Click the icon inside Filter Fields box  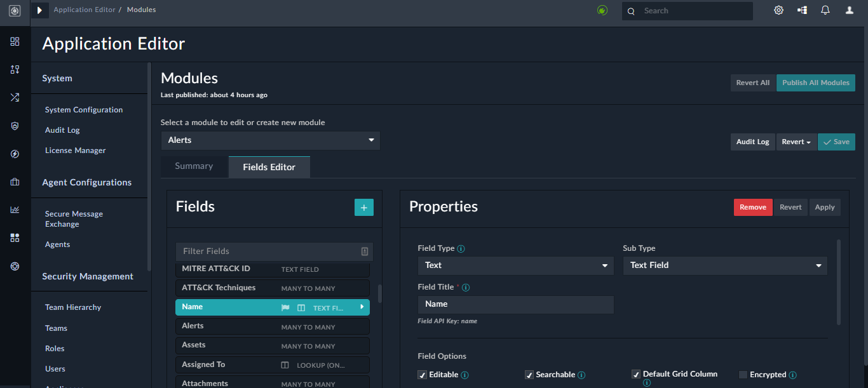[x=365, y=251]
